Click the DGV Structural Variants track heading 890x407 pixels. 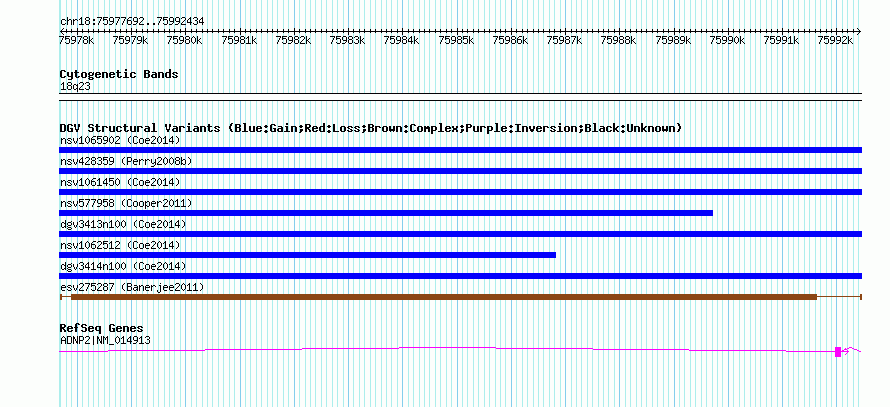pos(371,128)
